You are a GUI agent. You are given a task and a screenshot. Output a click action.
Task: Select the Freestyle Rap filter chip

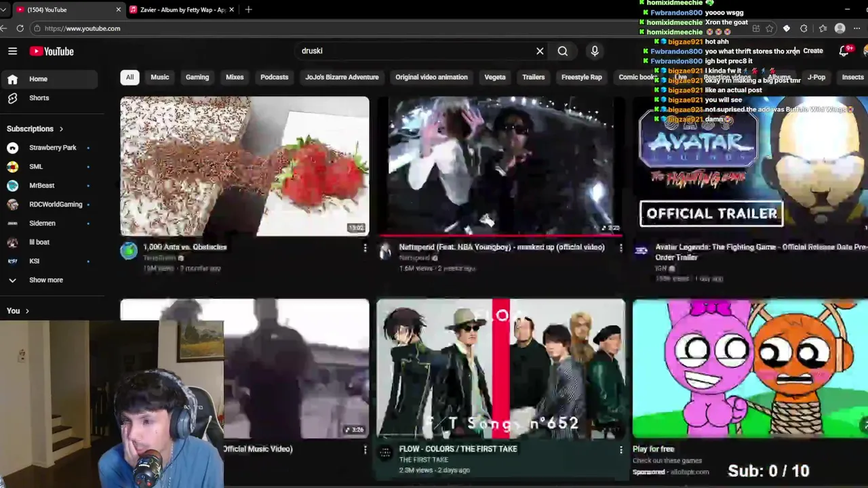pos(582,77)
